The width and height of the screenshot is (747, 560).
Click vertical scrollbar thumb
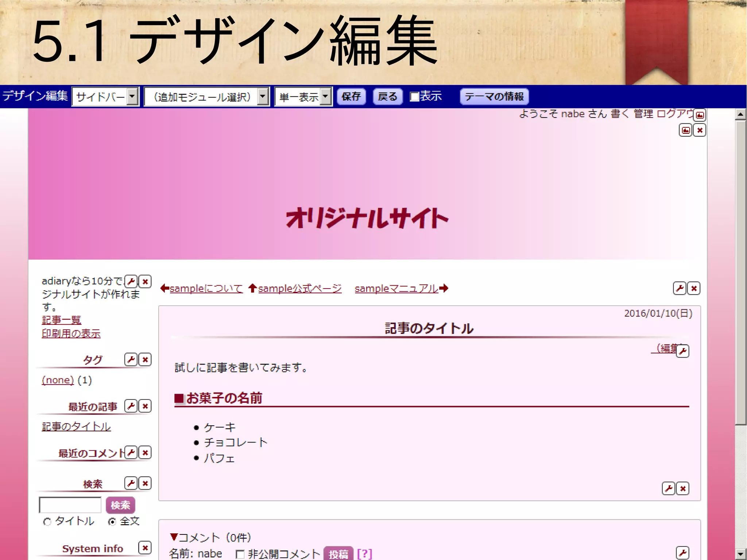tap(740, 273)
